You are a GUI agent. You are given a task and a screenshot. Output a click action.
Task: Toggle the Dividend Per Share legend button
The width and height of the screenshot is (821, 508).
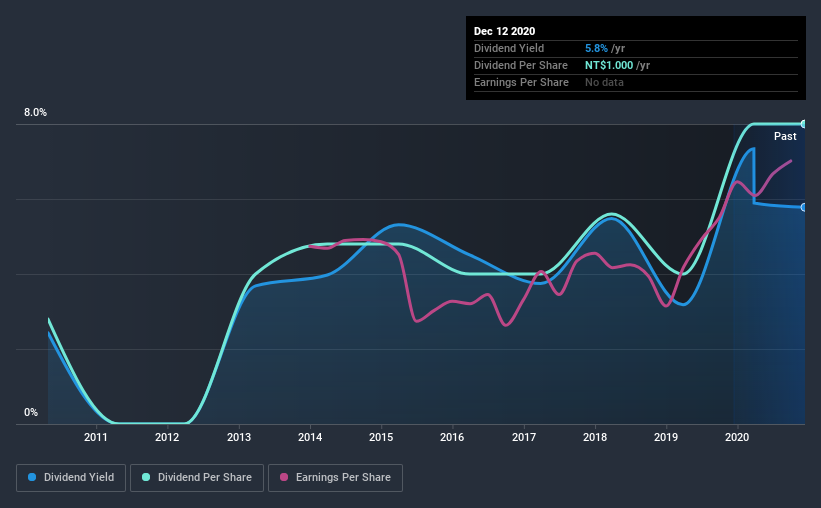pos(197,478)
